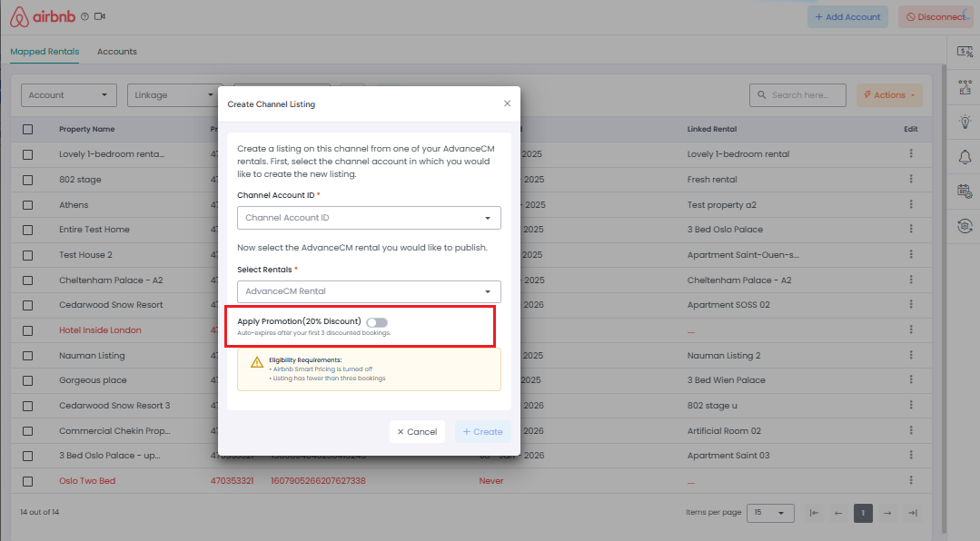Open edit menu for Test House 2 row
The width and height of the screenshot is (980, 541).
911,254
